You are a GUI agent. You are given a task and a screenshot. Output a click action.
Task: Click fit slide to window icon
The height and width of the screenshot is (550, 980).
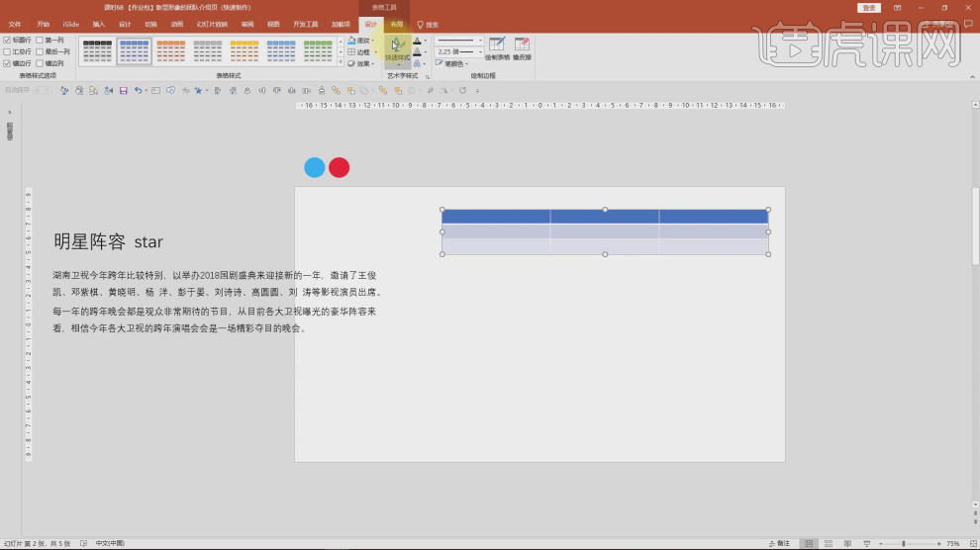[x=972, y=544]
